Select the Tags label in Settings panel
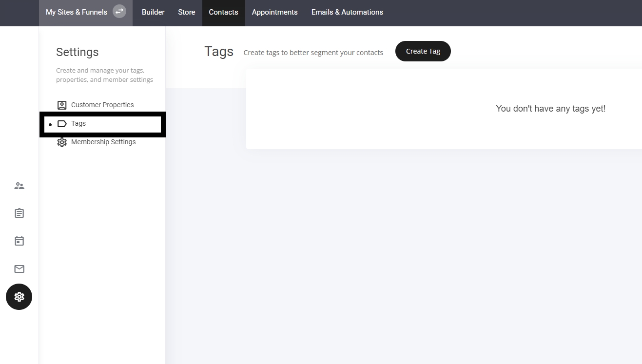Viewport: 642px width, 364px height. [78, 124]
